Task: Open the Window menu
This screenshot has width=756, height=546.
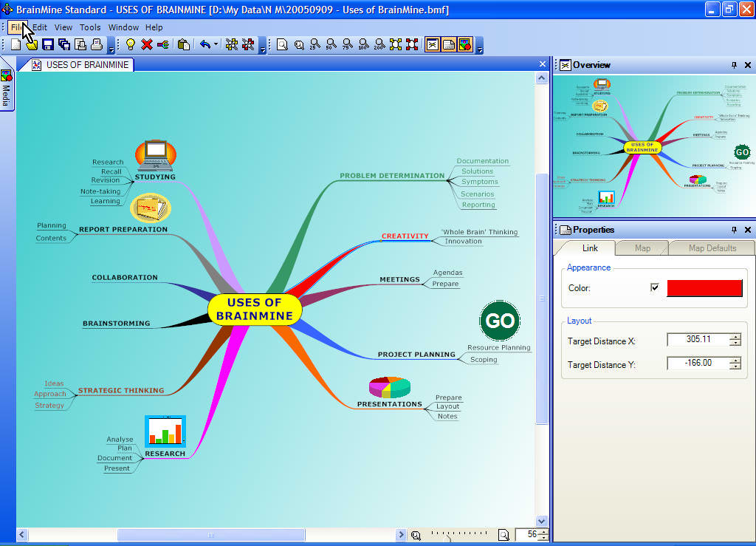Action: pos(123,27)
